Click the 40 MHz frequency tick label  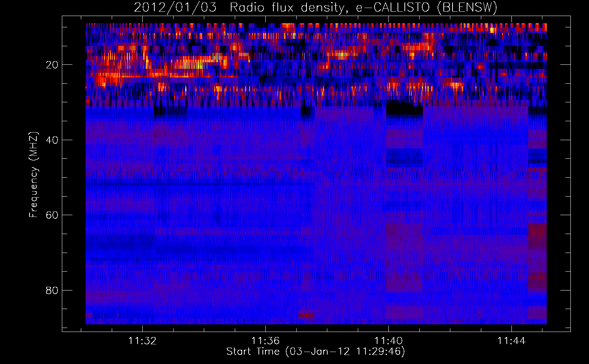click(x=52, y=140)
